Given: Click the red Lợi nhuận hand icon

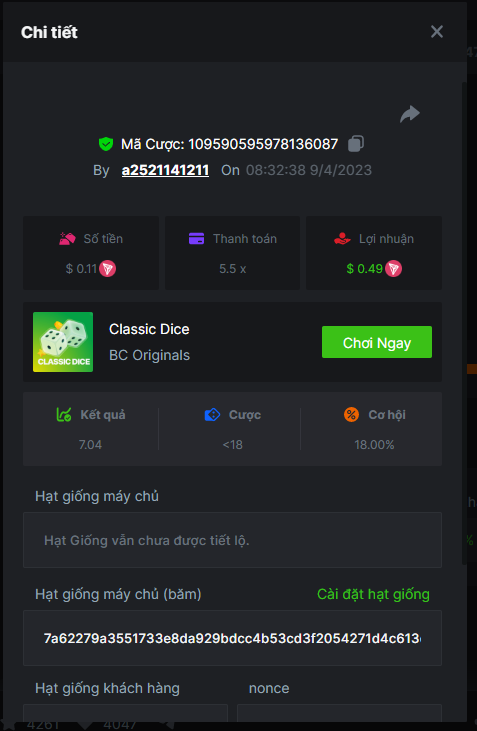Looking at the screenshot, I should tap(342, 239).
